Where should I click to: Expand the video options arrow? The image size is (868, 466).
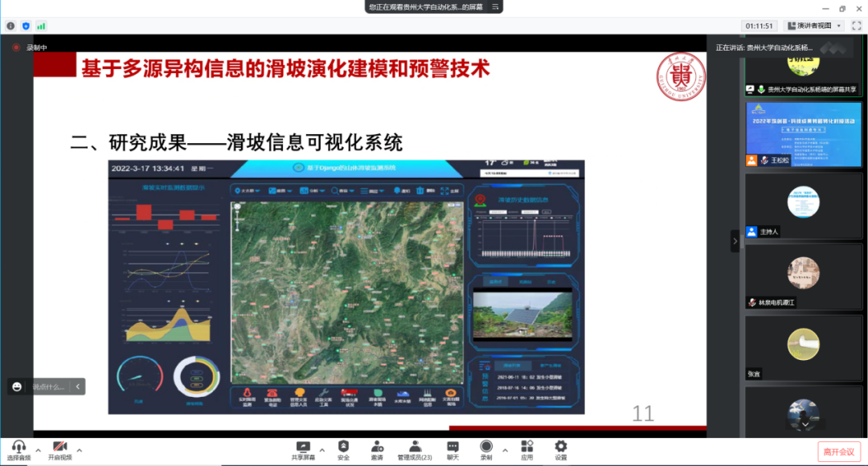click(80, 449)
